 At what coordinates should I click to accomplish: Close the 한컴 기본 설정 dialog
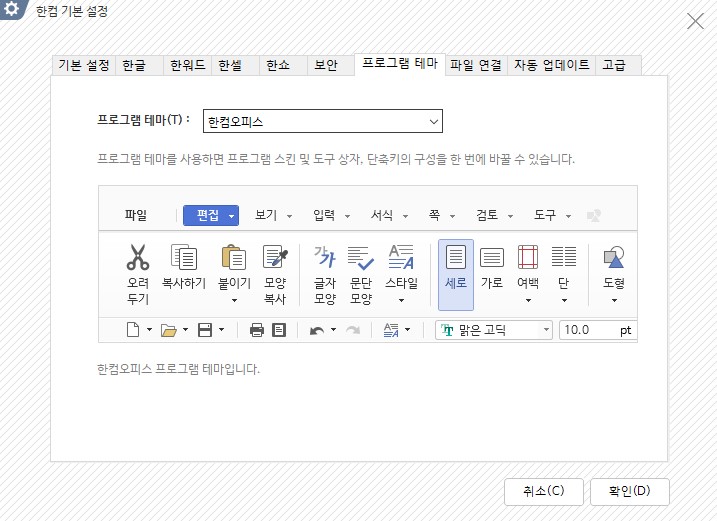[696, 21]
